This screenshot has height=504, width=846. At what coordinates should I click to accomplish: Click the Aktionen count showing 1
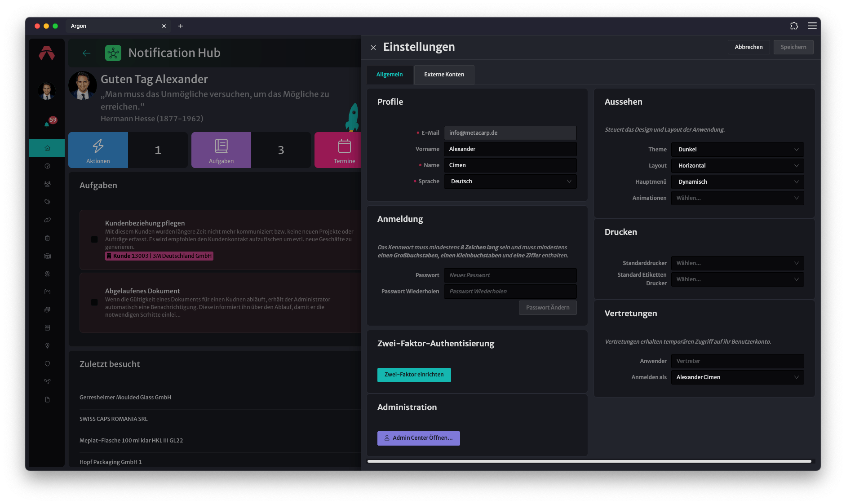click(x=158, y=150)
